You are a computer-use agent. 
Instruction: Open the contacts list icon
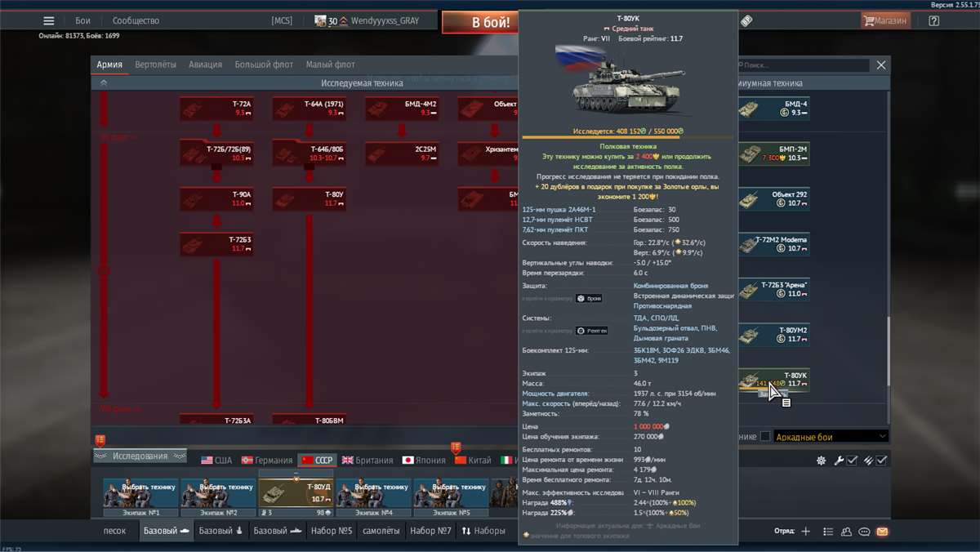click(x=845, y=531)
